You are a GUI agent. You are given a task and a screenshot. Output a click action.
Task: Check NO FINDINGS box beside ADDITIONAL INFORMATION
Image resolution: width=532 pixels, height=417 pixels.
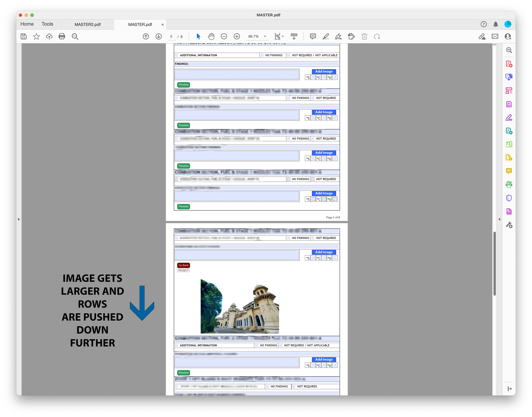pyautogui.click(x=262, y=55)
